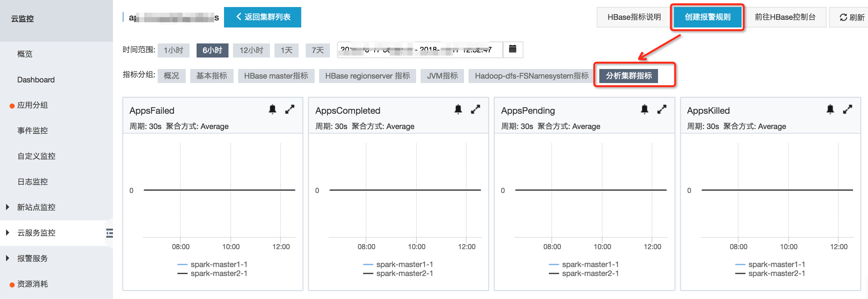Switch time range to 7天
The height and width of the screenshot is (299, 868).
pos(318,50)
